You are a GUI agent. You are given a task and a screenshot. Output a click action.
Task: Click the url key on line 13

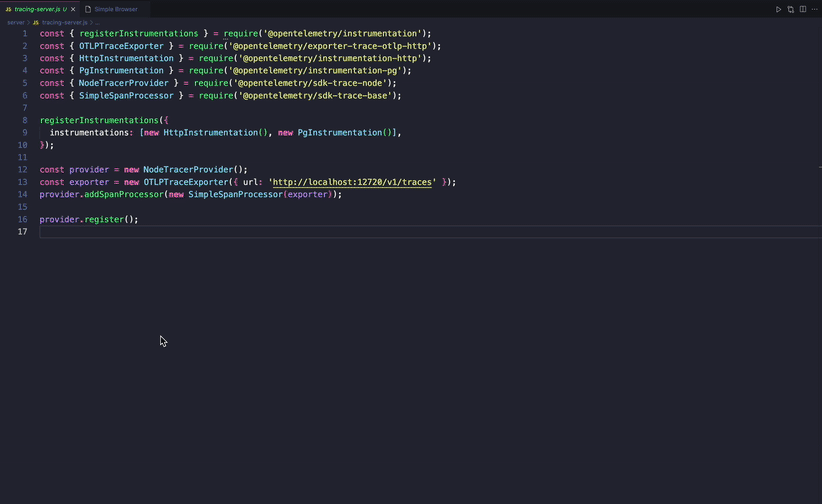[x=250, y=182]
